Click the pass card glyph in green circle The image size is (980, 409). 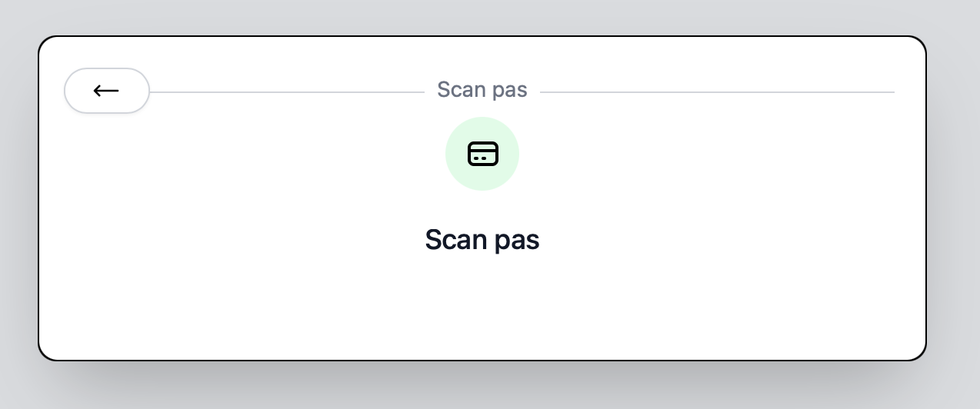(482, 154)
